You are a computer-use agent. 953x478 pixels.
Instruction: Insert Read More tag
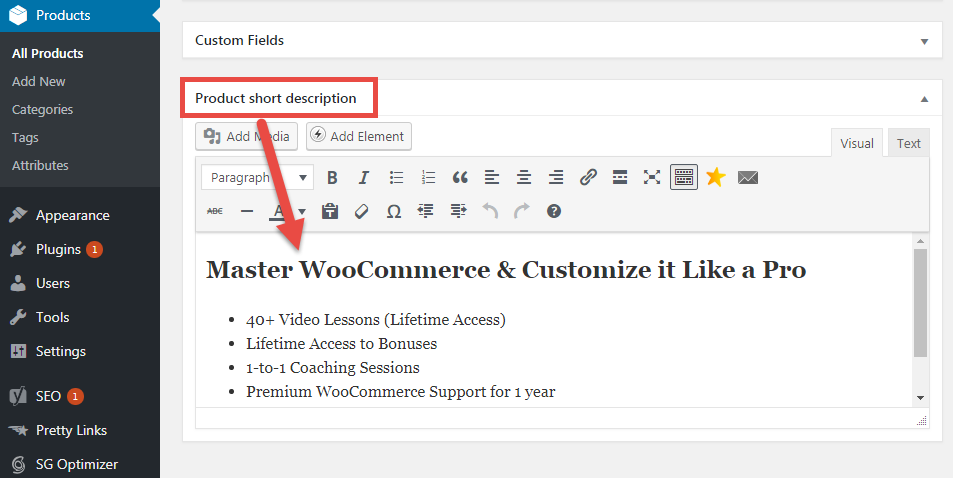coord(620,178)
